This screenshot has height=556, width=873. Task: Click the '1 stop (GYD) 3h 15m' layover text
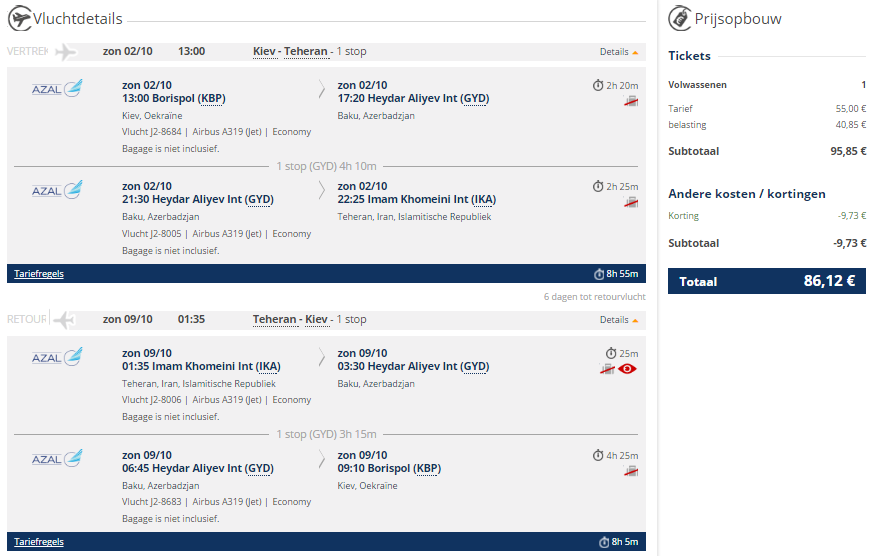point(326,434)
